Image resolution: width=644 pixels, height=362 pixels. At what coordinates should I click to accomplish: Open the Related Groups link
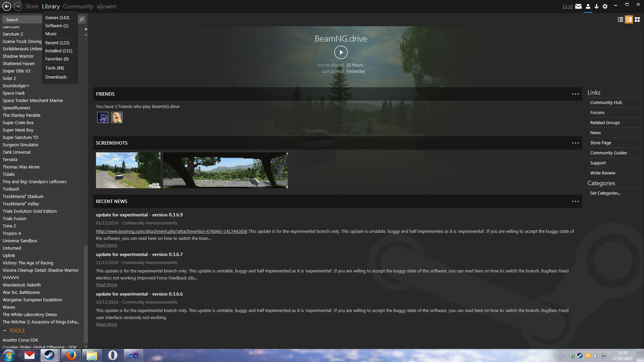click(x=605, y=122)
